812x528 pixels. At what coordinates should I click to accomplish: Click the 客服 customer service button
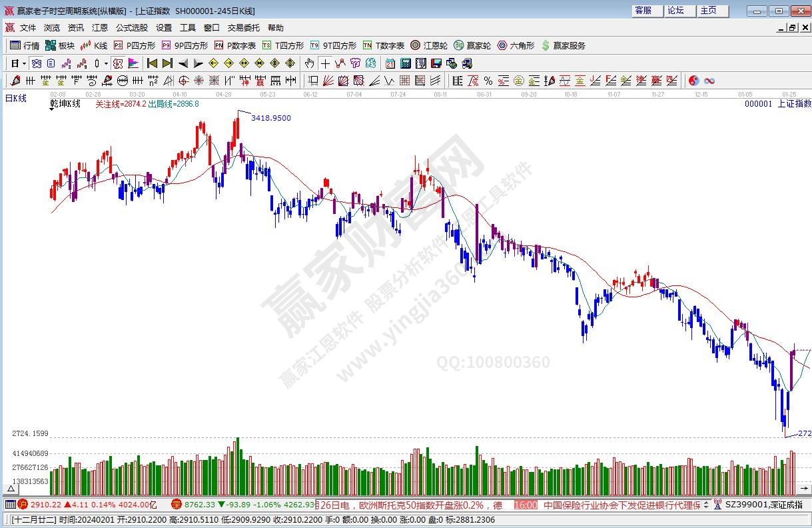[647, 11]
